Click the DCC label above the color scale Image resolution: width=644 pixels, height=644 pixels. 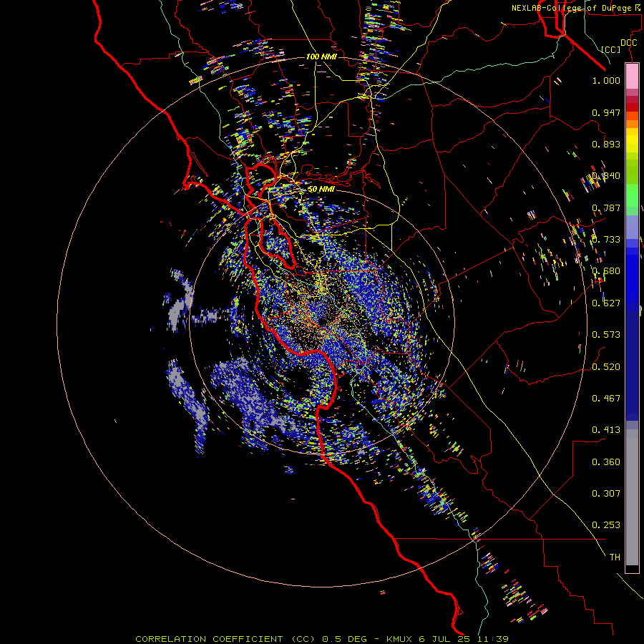[x=628, y=43]
